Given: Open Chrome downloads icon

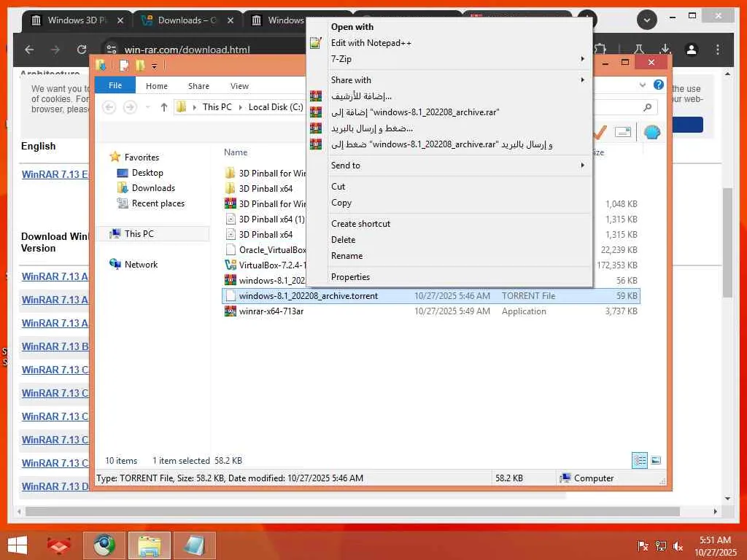Looking at the screenshot, I should pyautogui.click(x=665, y=49).
